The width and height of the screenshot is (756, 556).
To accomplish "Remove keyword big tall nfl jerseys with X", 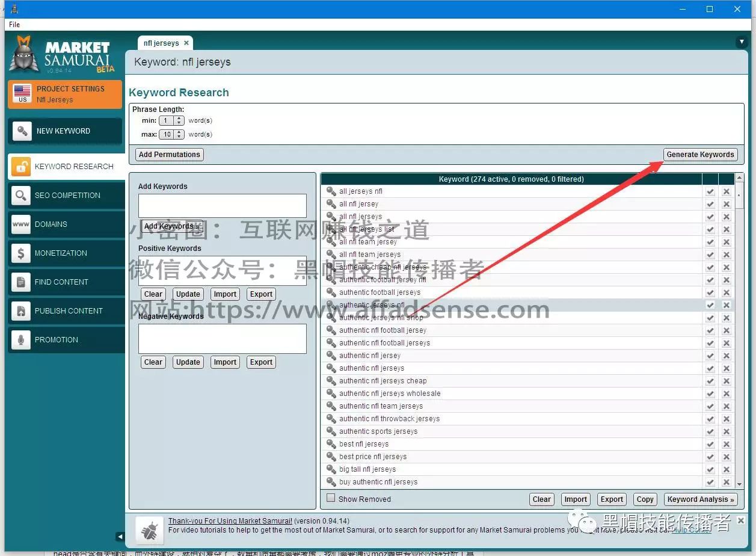I will (727, 469).
